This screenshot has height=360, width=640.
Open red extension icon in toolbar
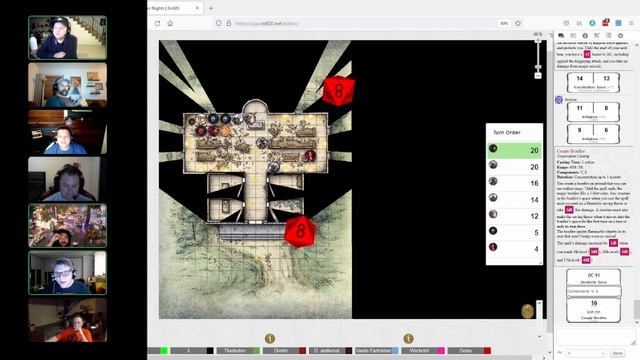click(x=606, y=22)
